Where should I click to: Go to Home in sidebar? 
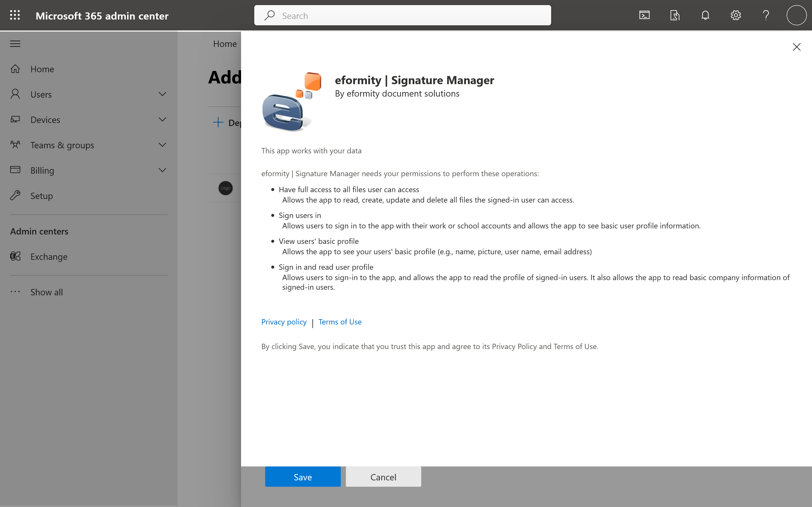(x=42, y=69)
